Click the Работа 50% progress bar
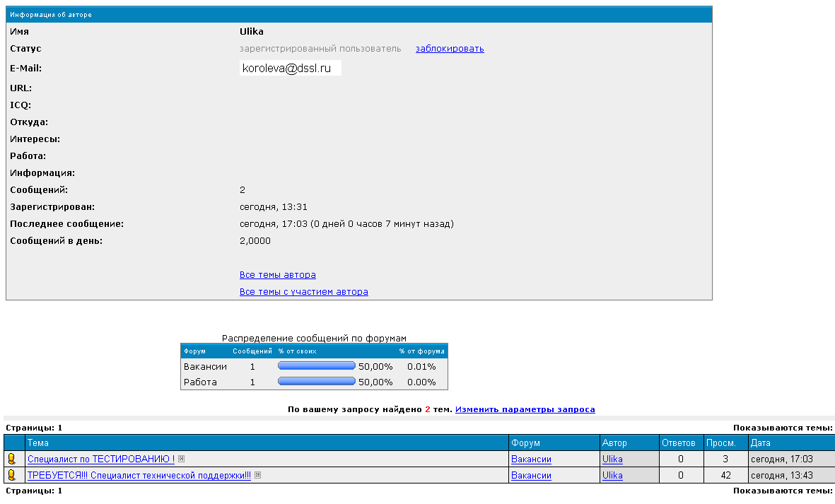Image resolution: width=835 pixels, height=504 pixels. (x=317, y=382)
